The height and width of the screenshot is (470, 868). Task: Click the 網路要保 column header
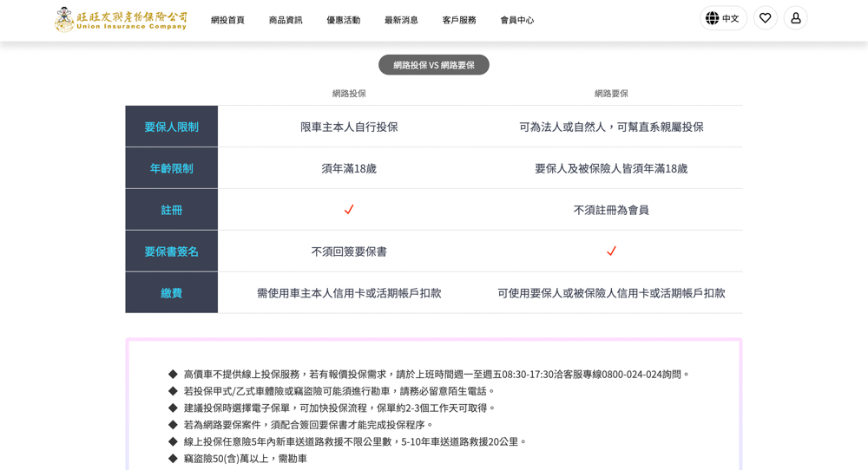(x=611, y=94)
